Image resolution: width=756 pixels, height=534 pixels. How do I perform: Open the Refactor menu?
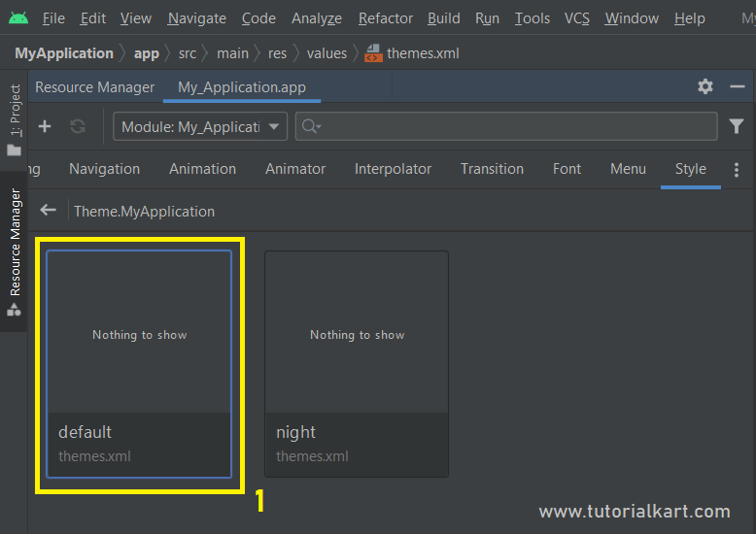[386, 18]
